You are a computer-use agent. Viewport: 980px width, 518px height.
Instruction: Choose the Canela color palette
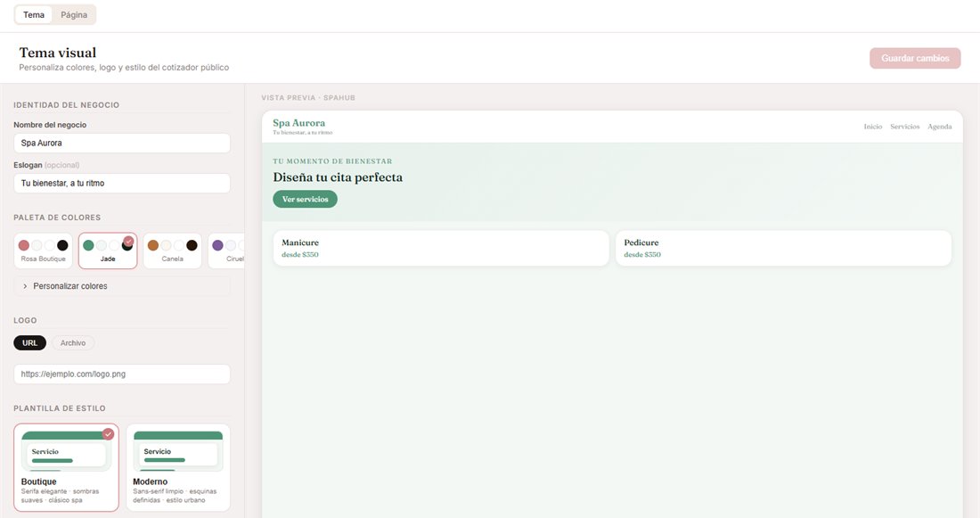pos(173,251)
